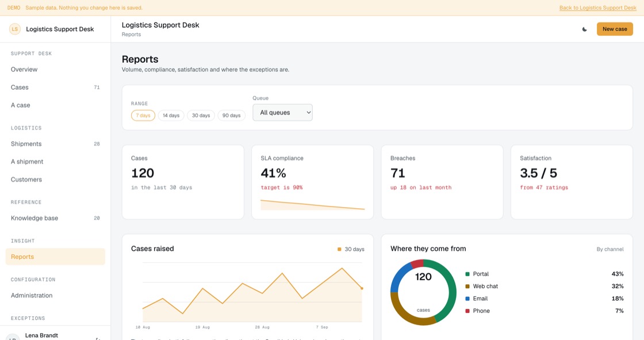This screenshot has height=340, width=644.
Task: Open the A shipment sidebar item
Action: coord(55,162)
